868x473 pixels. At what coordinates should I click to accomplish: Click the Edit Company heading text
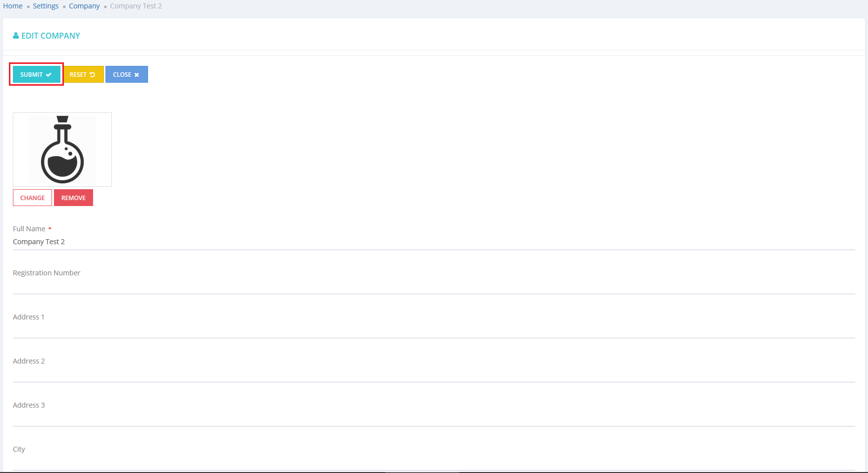pyautogui.click(x=51, y=36)
